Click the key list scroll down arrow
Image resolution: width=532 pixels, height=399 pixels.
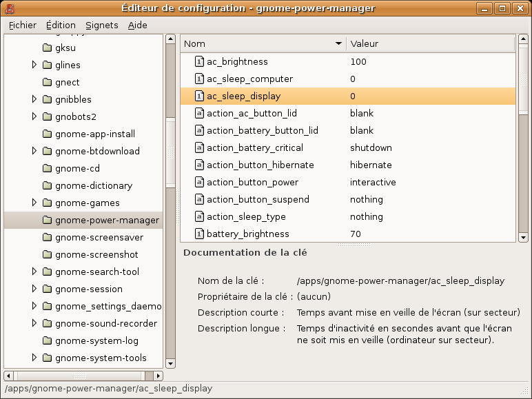[523, 237]
